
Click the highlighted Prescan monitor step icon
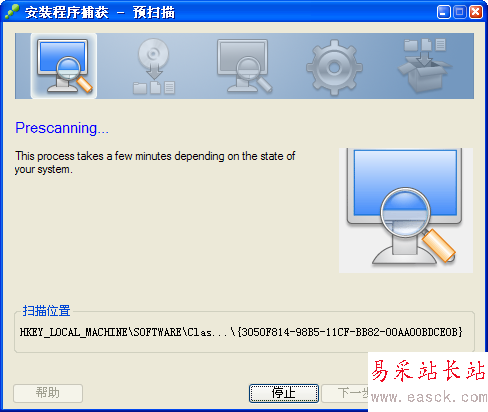pos(64,66)
